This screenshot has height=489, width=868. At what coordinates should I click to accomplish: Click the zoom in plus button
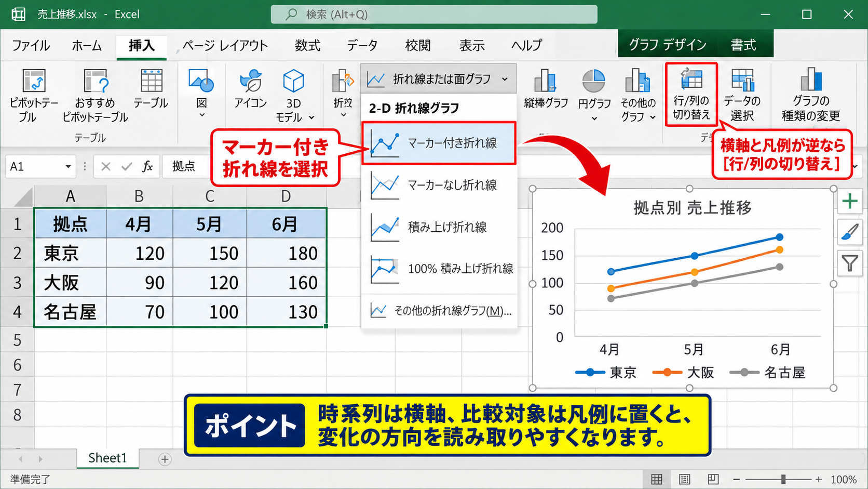point(819,479)
